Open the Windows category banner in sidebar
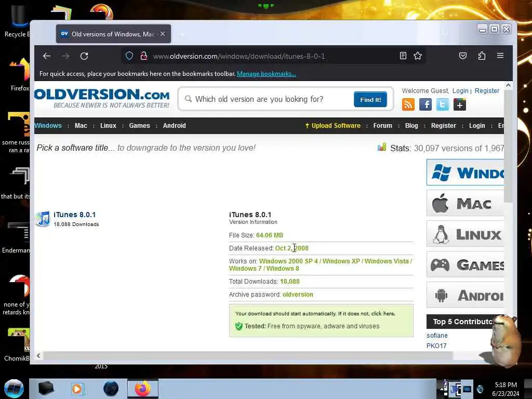This screenshot has height=399, width=532. pos(465,172)
